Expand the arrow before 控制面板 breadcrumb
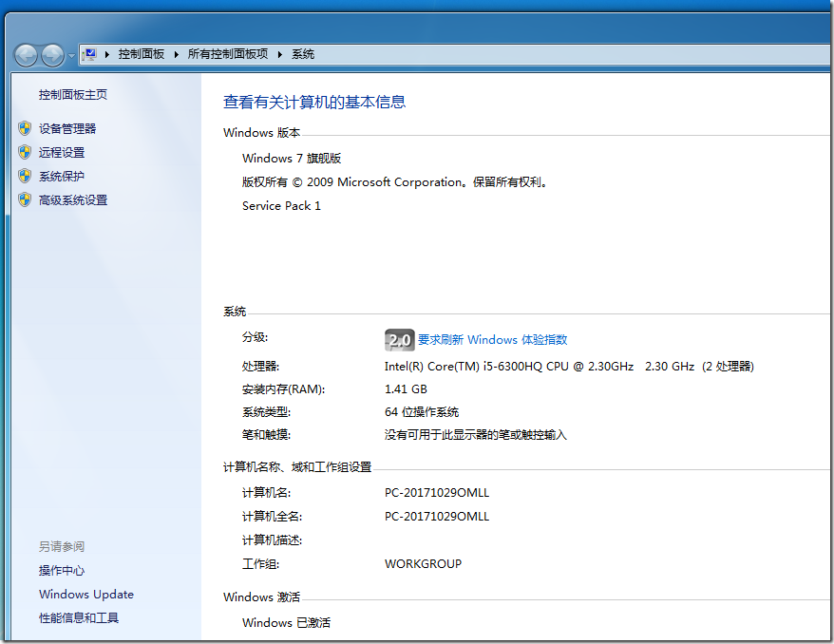This screenshot has width=834, height=644. click(108, 54)
